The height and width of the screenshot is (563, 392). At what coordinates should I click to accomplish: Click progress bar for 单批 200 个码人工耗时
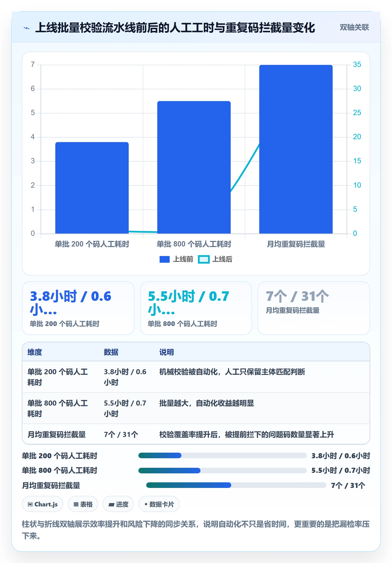click(223, 455)
